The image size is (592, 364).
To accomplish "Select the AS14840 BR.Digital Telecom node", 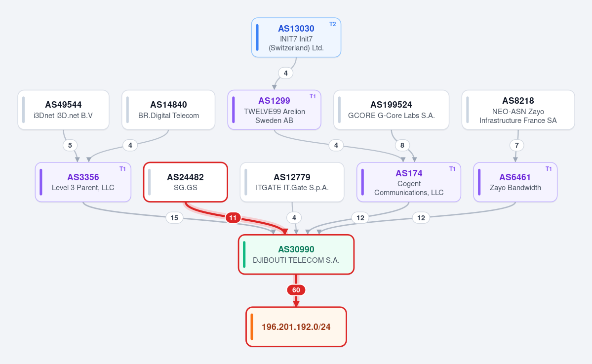I will point(168,110).
